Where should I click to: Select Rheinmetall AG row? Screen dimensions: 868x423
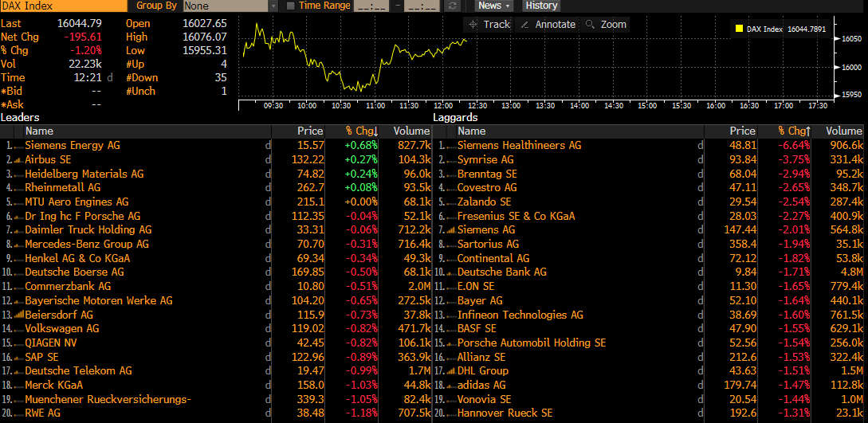(216, 187)
